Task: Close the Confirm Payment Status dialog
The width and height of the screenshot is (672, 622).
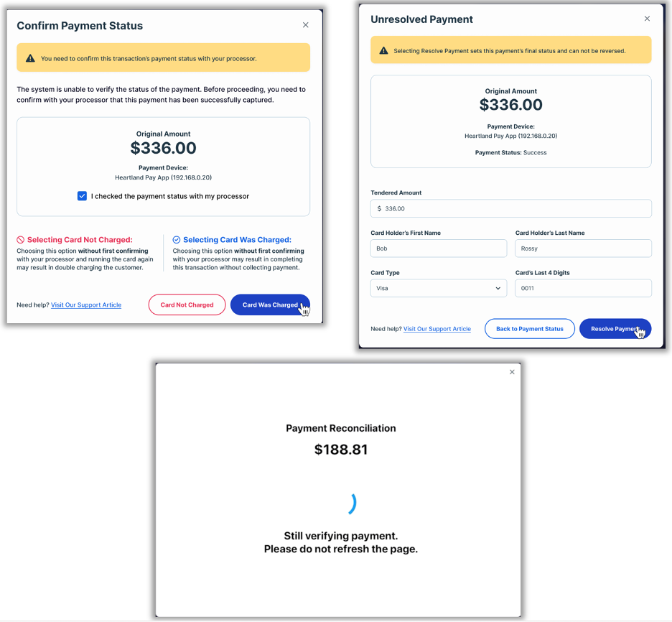Action: point(306,25)
